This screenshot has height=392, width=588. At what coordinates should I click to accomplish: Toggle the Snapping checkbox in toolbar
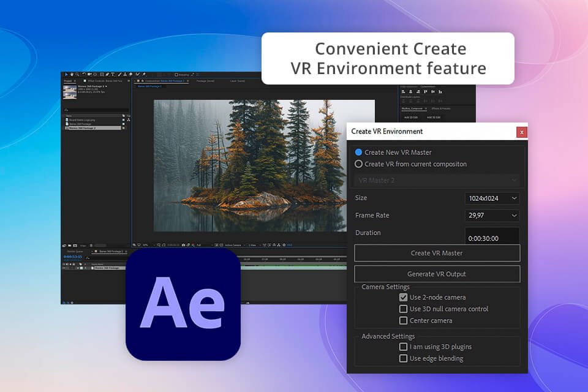[x=176, y=75]
